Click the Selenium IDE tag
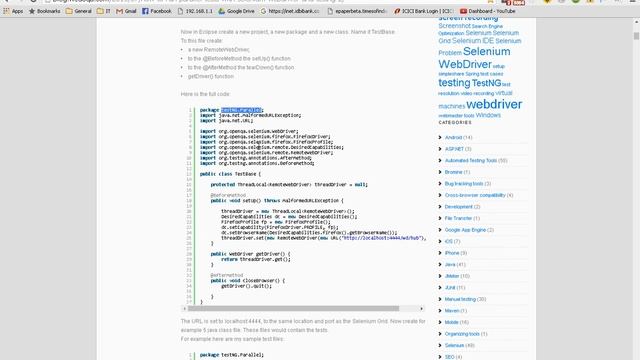 click(473, 41)
